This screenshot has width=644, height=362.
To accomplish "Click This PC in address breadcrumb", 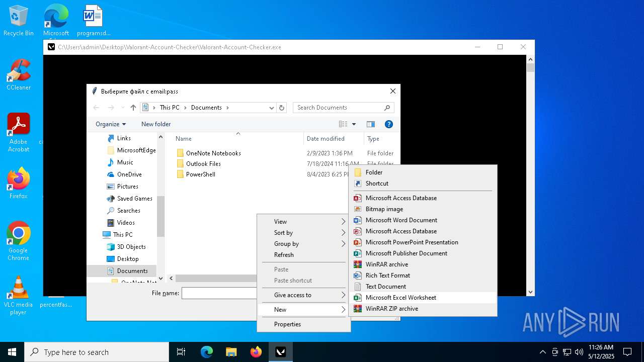I will pyautogui.click(x=170, y=108).
